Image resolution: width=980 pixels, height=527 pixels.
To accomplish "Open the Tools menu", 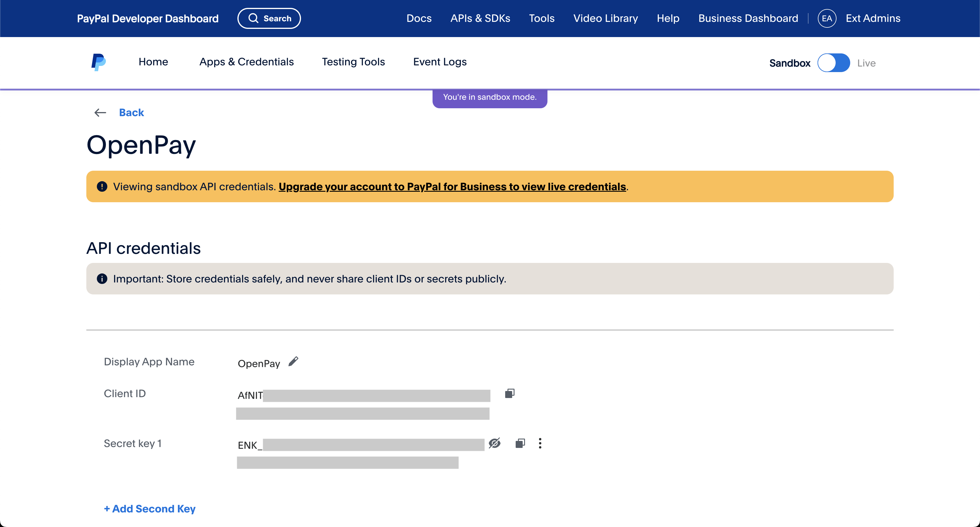I will tap(542, 18).
